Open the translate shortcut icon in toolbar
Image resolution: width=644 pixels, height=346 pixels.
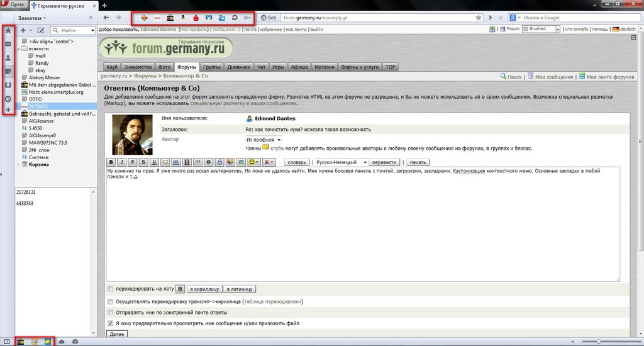pos(222,18)
